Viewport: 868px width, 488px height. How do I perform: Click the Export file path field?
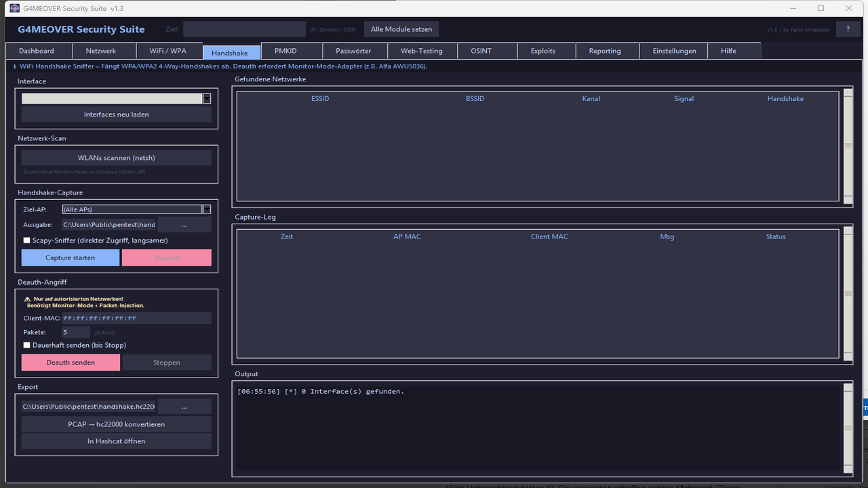(89, 407)
